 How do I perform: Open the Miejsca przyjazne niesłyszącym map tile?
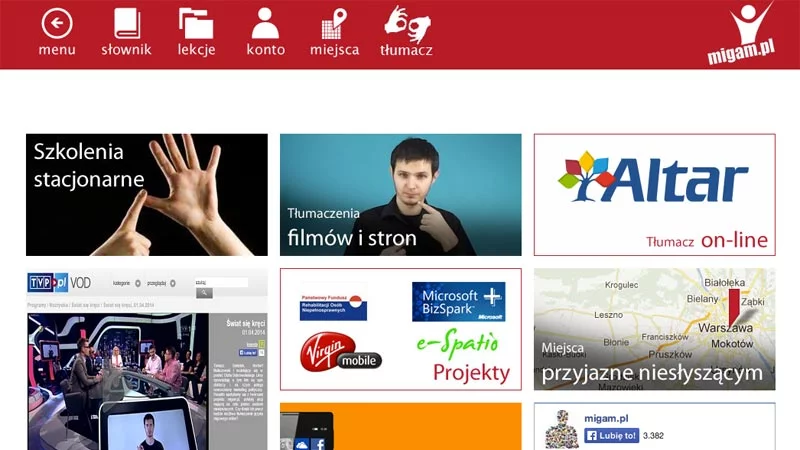(x=655, y=330)
